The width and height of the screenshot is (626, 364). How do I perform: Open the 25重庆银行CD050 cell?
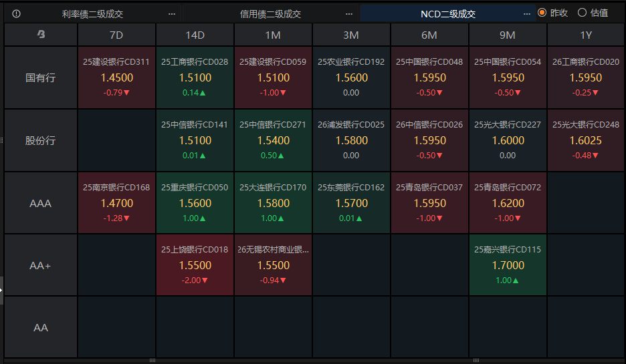(195, 203)
